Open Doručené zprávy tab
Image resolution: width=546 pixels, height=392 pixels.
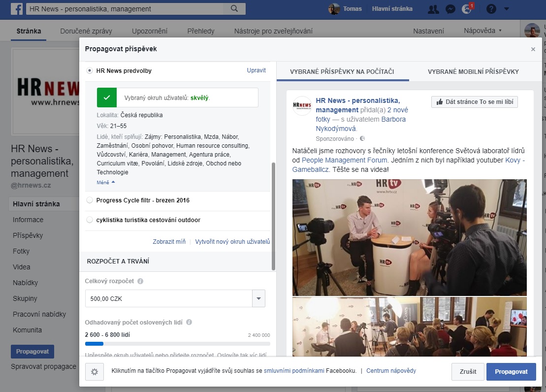click(x=86, y=31)
